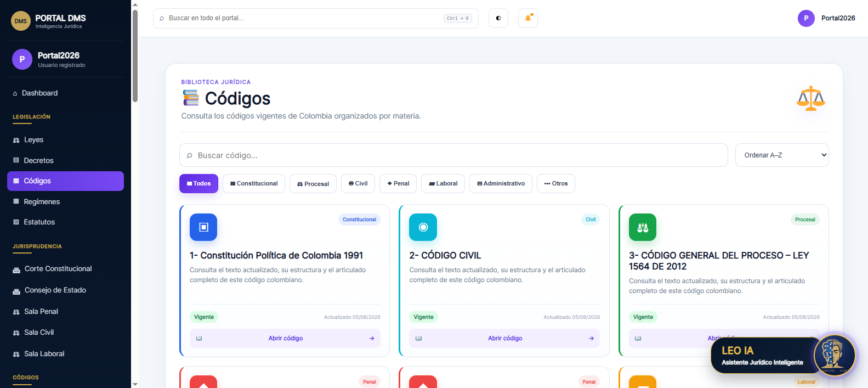Select the Otros filter chip
This screenshot has width=868, height=388.
556,184
